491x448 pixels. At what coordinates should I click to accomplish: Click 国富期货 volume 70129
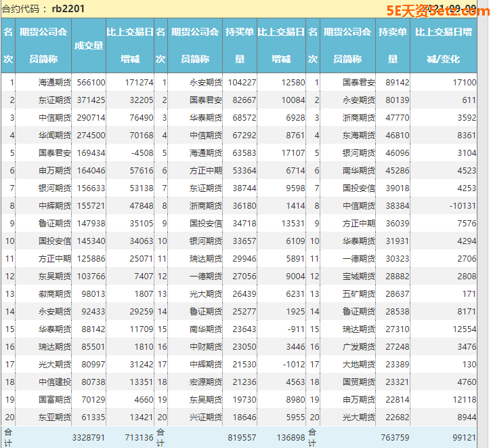coord(93,399)
